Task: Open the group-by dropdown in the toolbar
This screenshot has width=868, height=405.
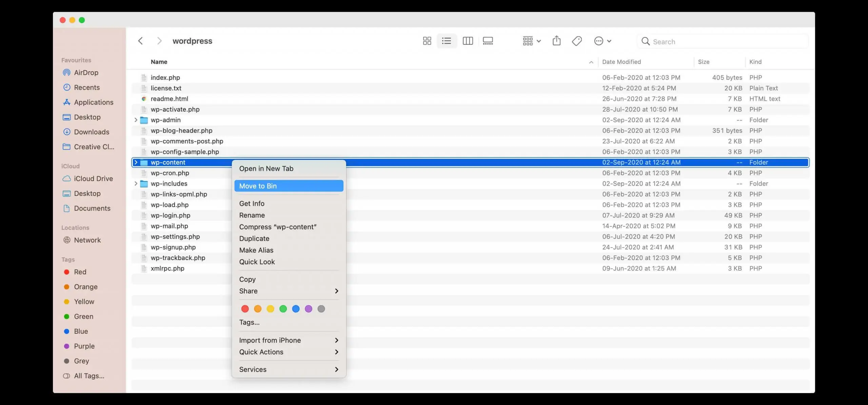Action: [531, 41]
